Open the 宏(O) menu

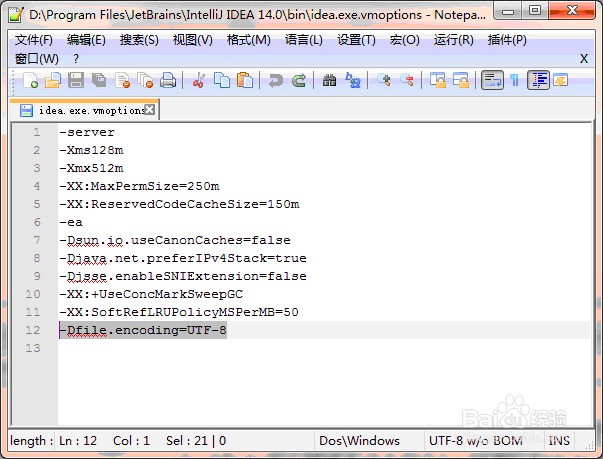[x=404, y=40]
